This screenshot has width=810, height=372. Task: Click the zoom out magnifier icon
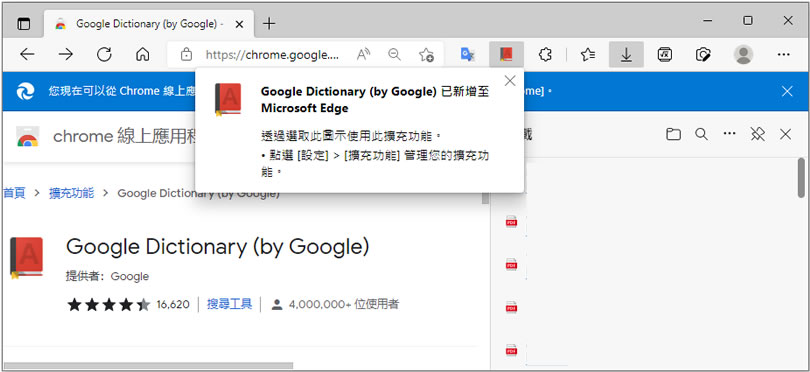click(395, 54)
